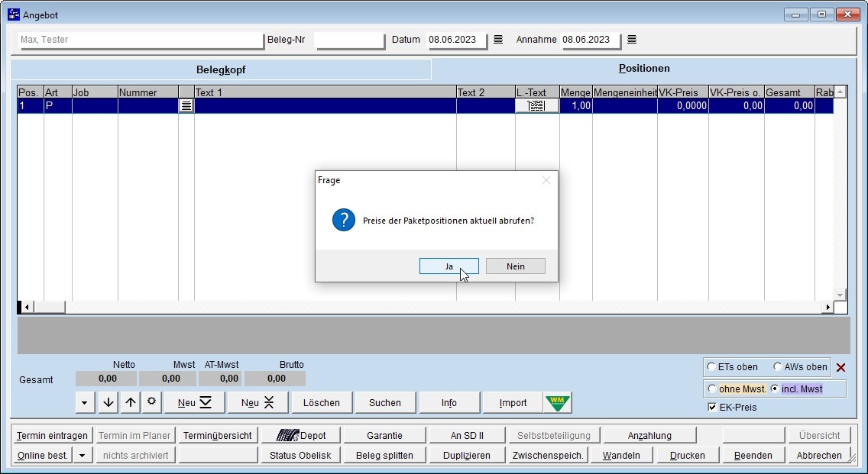The width and height of the screenshot is (868, 474).
Task: Click the Text 1 column header
Action: [x=325, y=92]
